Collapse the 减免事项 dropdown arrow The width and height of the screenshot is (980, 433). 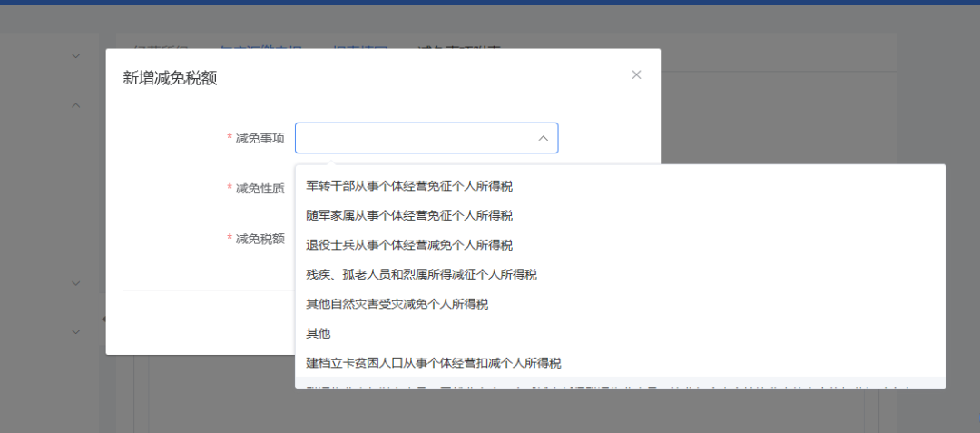(543, 138)
